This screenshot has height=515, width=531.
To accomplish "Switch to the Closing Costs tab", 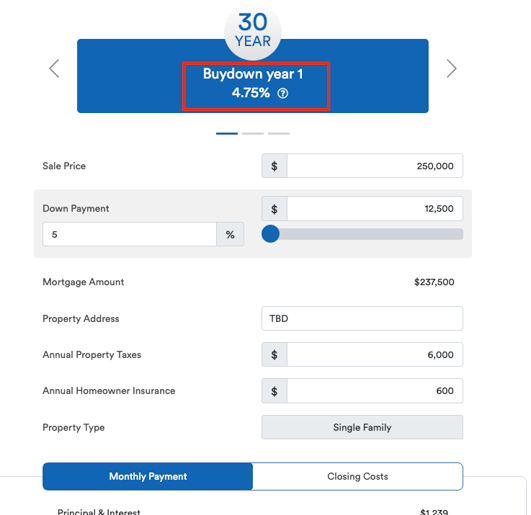I will click(358, 476).
